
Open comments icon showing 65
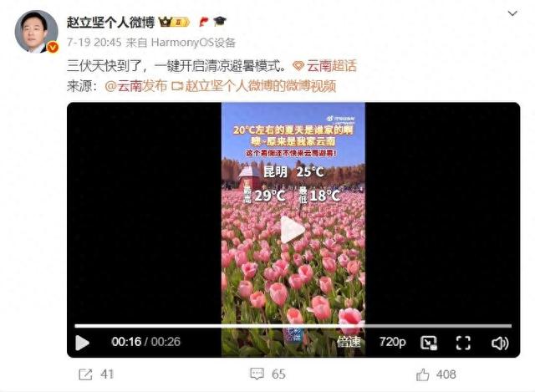click(257, 374)
